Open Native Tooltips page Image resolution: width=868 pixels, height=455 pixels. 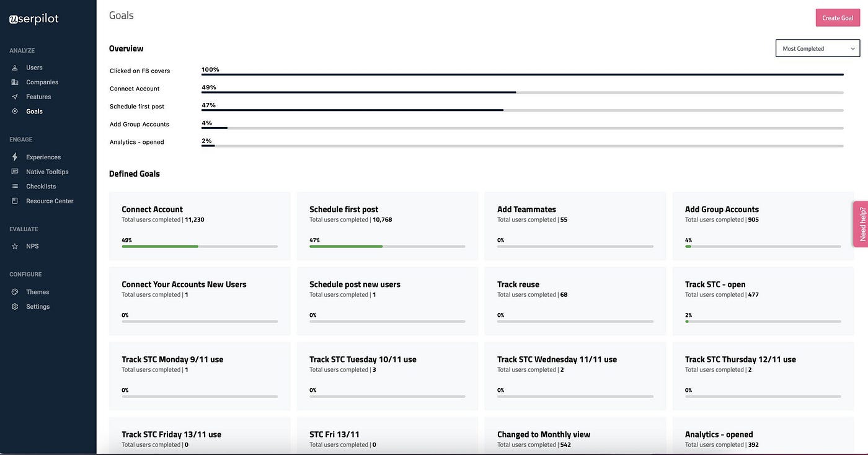(48, 172)
